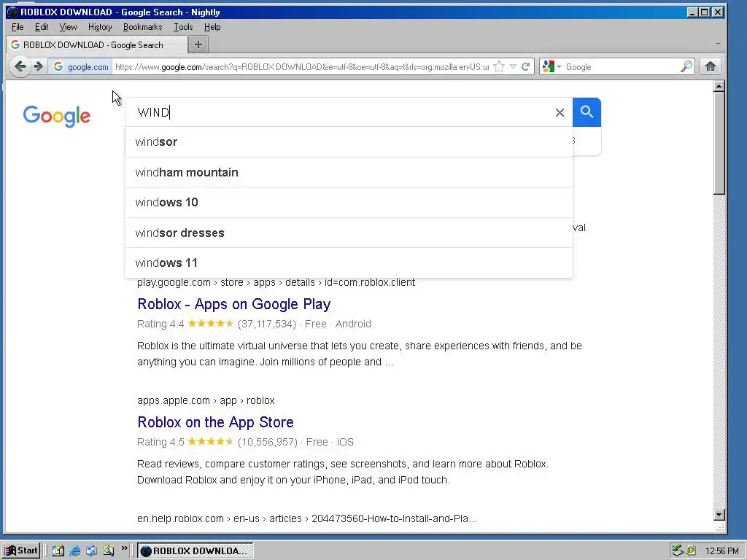The image size is (747, 560).
Task: Clear the search text with the X
Action: 560,112
